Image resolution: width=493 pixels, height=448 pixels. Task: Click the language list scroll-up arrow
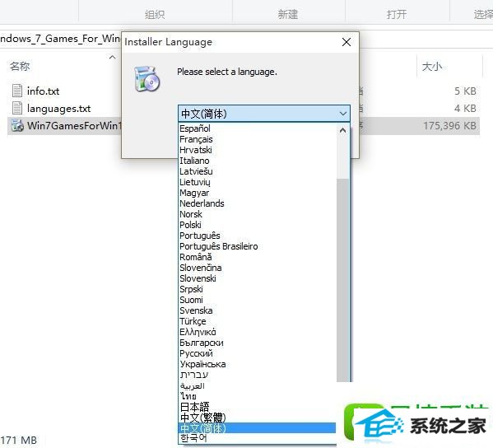pos(342,130)
